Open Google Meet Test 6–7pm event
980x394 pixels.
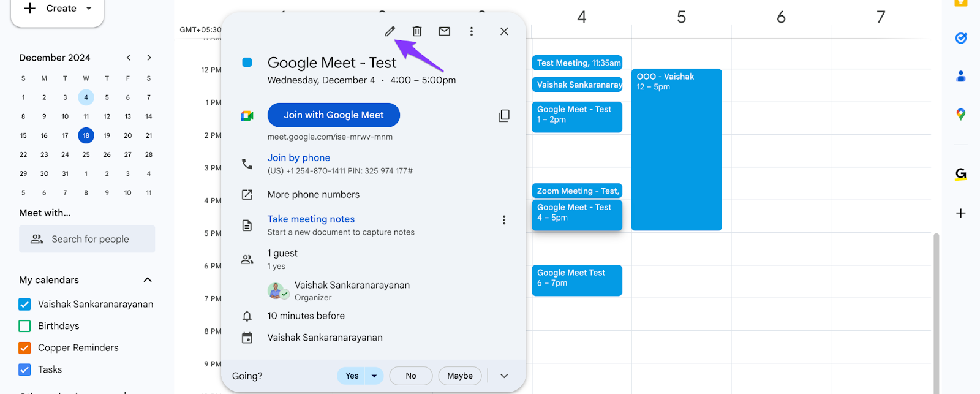[x=577, y=280]
